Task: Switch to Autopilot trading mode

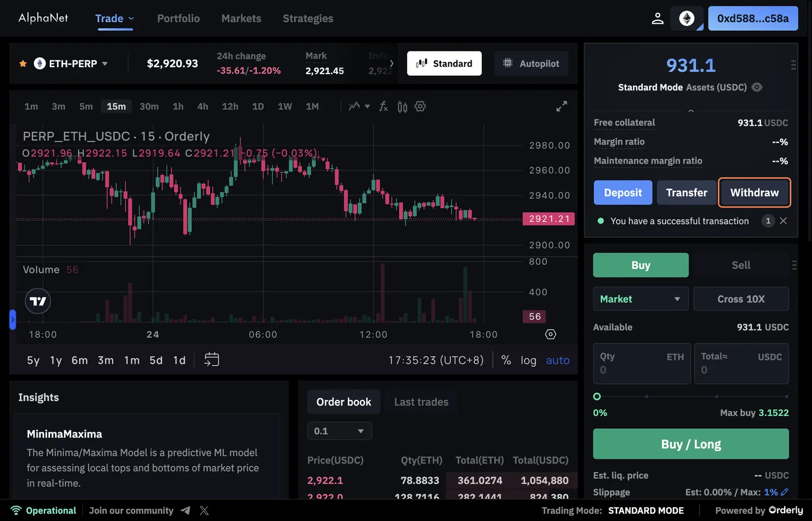Action: coord(531,64)
